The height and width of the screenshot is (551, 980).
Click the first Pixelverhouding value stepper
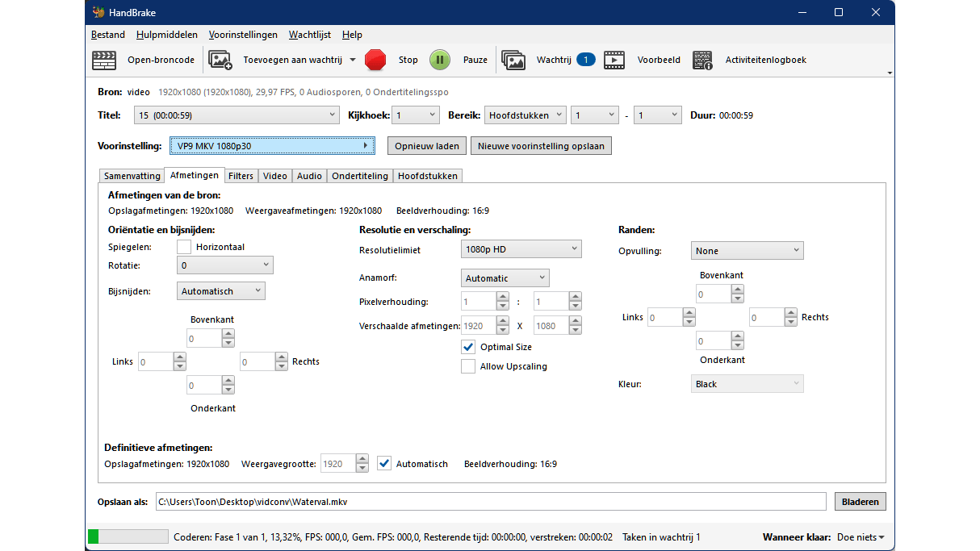503,301
